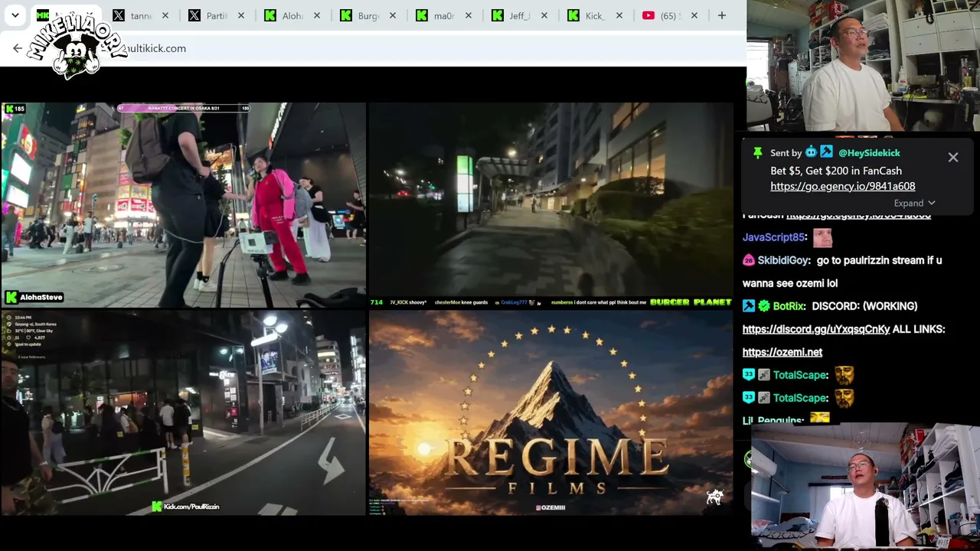Image resolution: width=980 pixels, height=551 pixels.
Task: Open a new browser tab with plus button
Action: pos(721,15)
